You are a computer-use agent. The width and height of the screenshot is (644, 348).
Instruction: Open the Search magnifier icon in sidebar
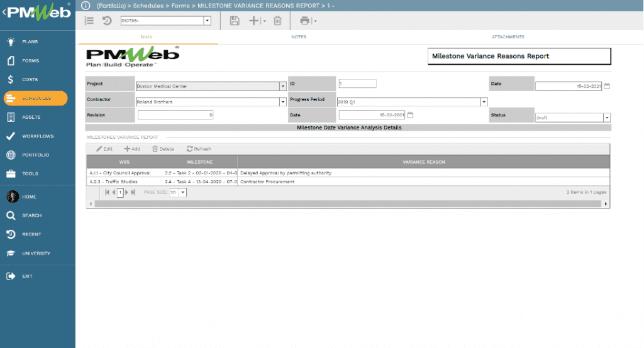coord(11,215)
